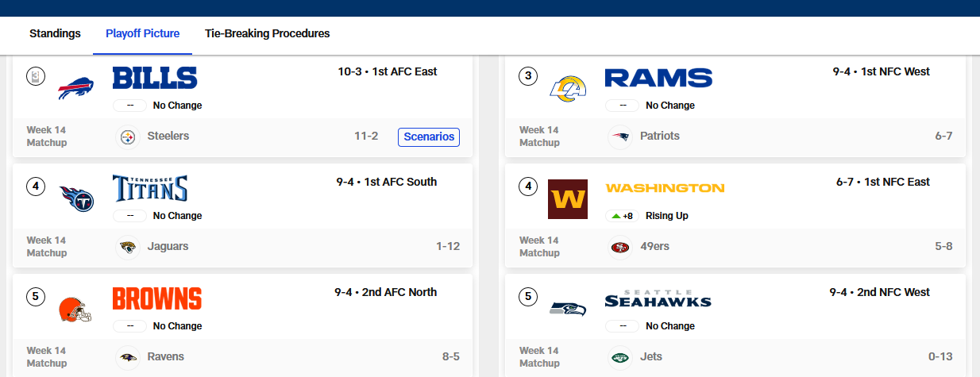Screen dimensions: 980x377
Task: Click the Jets opponent logo
Action: (x=620, y=358)
